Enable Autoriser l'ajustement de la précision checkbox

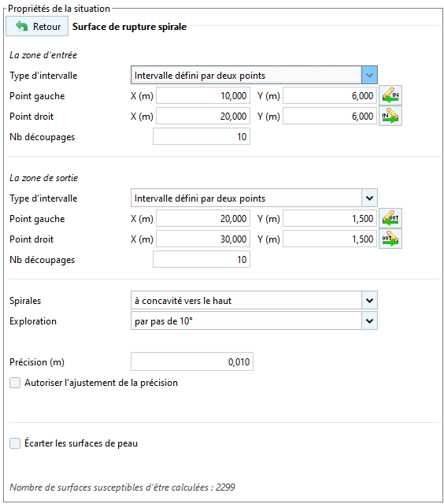(15, 383)
